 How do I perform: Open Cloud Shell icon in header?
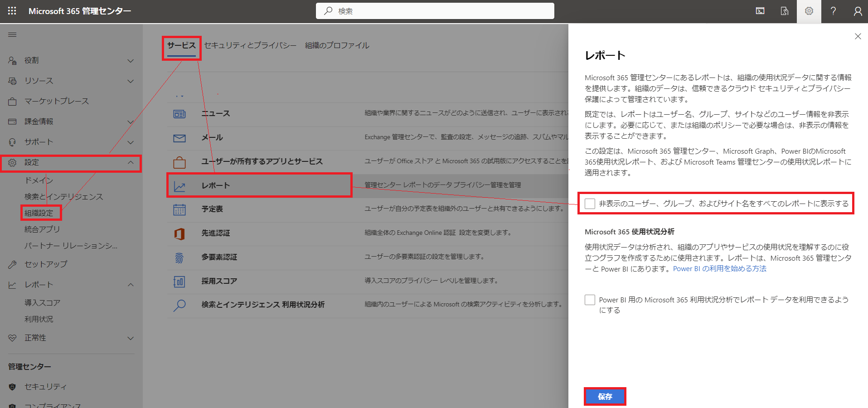click(x=760, y=11)
